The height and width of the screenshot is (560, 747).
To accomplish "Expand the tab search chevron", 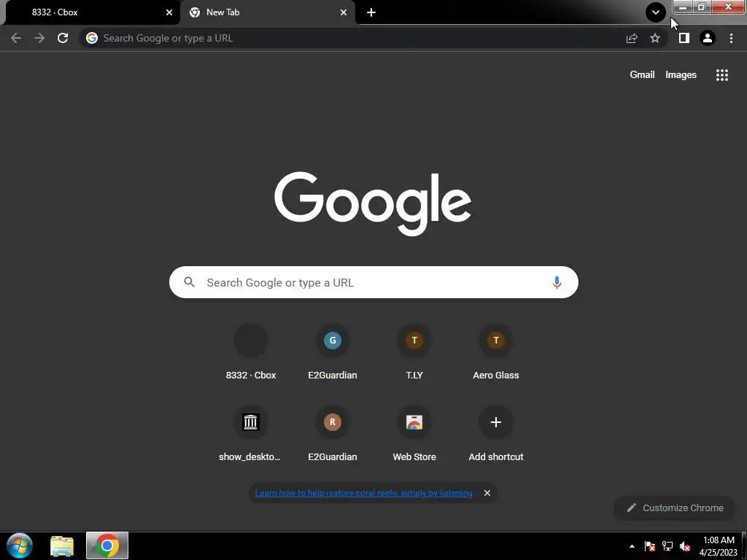I will pyautogui.click(x=656, y=12).
